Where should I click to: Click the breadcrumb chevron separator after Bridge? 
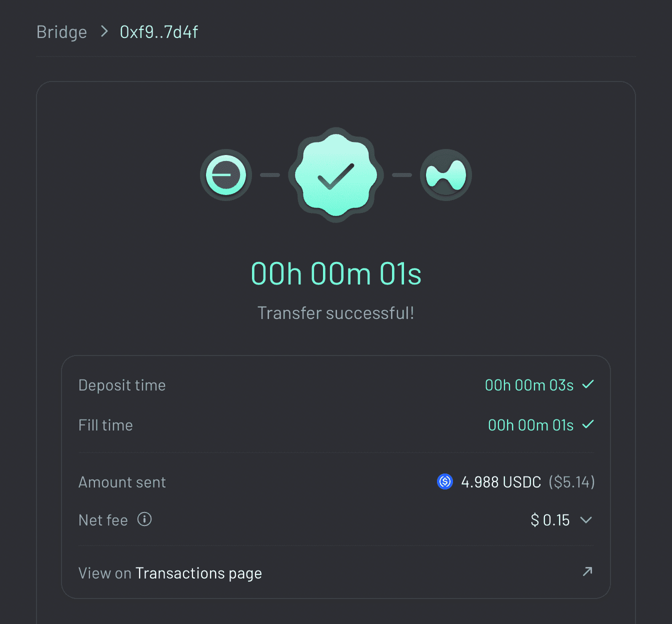pyautogui.click(x=104, y=31)
